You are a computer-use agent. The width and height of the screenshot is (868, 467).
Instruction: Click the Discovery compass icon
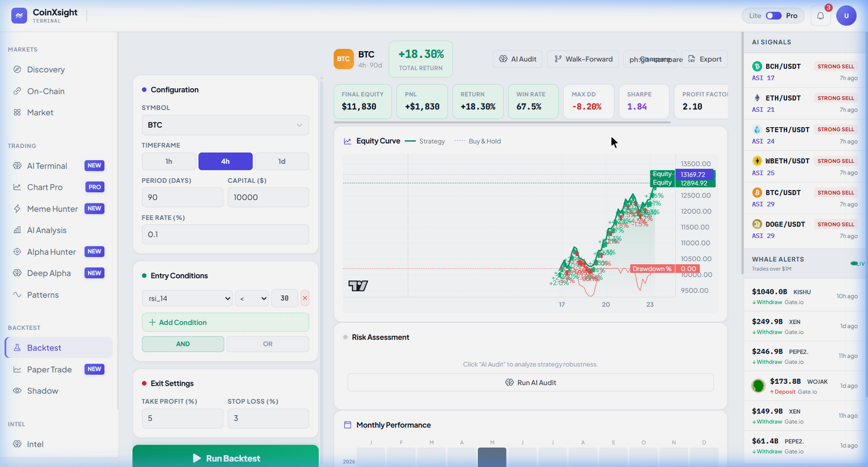[17, 70]
